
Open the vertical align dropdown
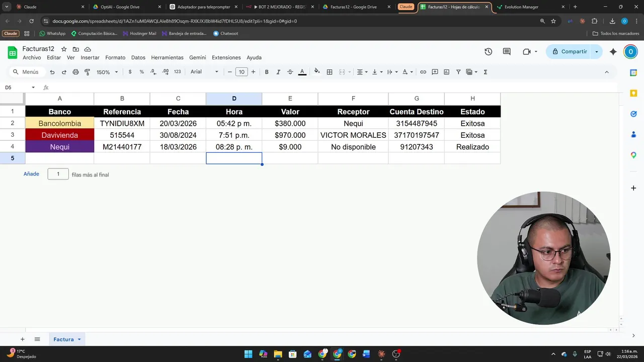[377, 72]
